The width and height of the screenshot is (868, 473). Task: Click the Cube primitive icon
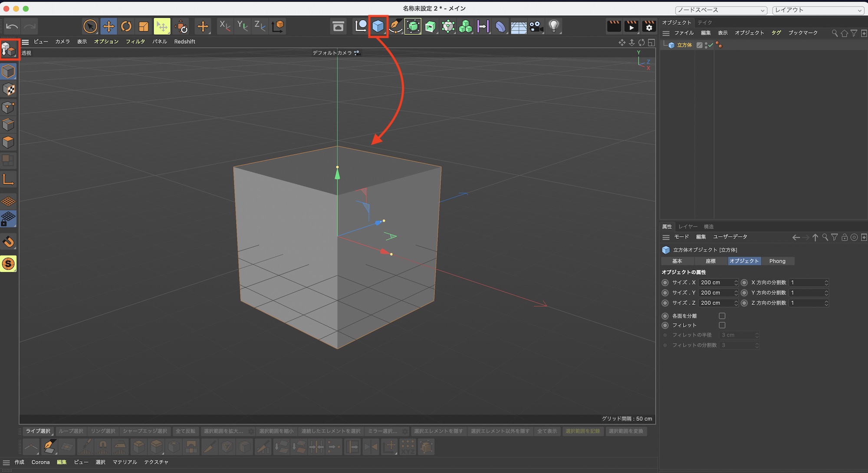click(x=378, y=26)
